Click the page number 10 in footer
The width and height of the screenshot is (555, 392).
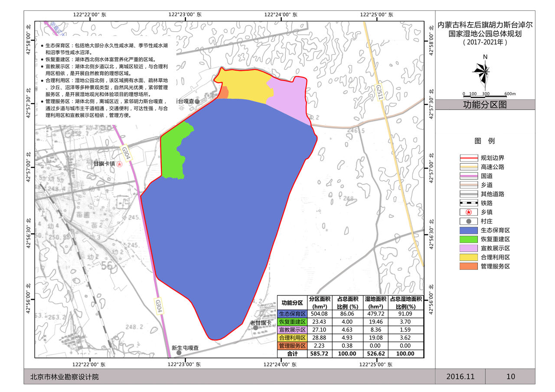[511, 377]
